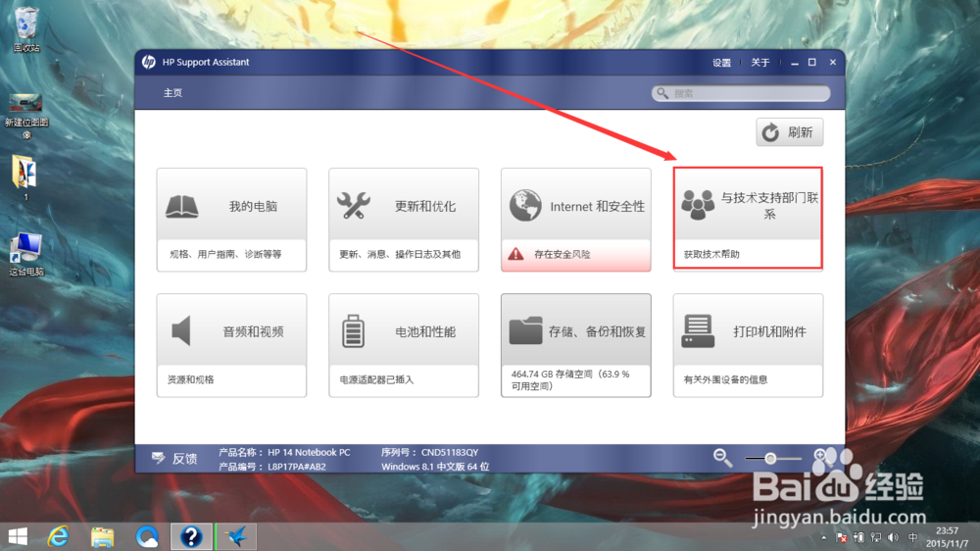
Task: Open File Explorer from taskbar
Action: [x=103, y=537]
